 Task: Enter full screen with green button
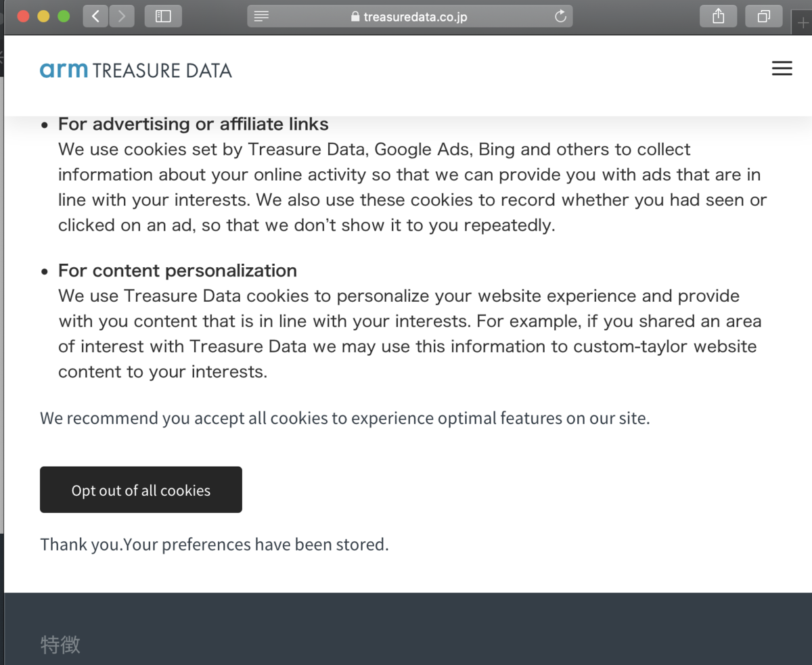[64, 16]
